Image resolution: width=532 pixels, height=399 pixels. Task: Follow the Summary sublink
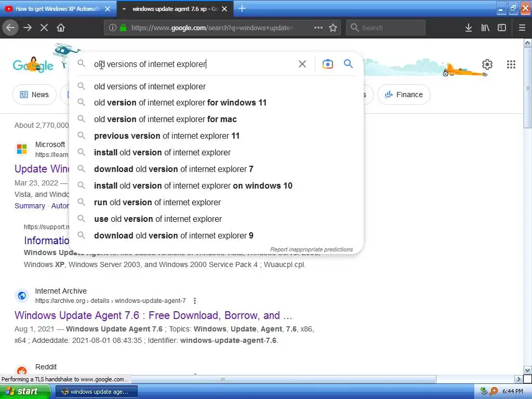pyautogui.click(x=30, y=206)
